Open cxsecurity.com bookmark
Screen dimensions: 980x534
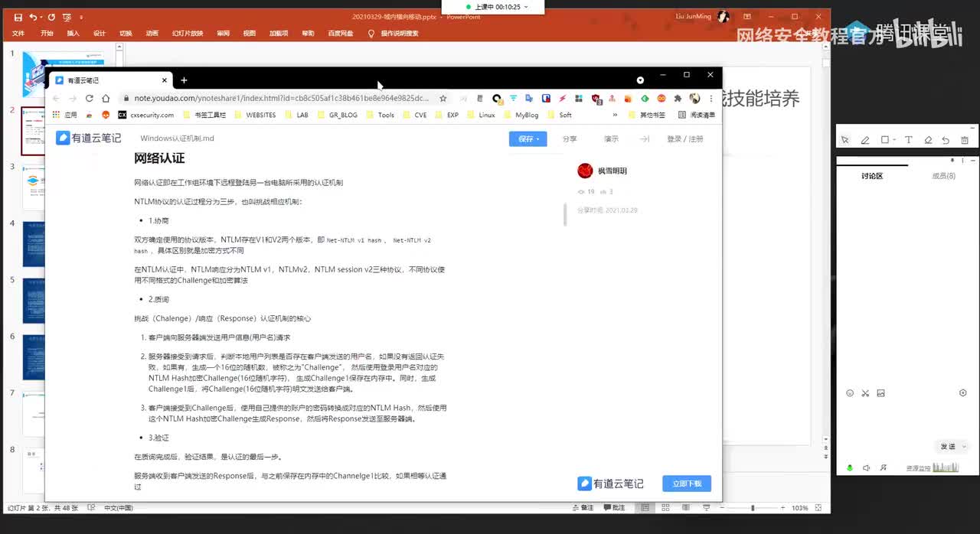(x=146, y=115)
